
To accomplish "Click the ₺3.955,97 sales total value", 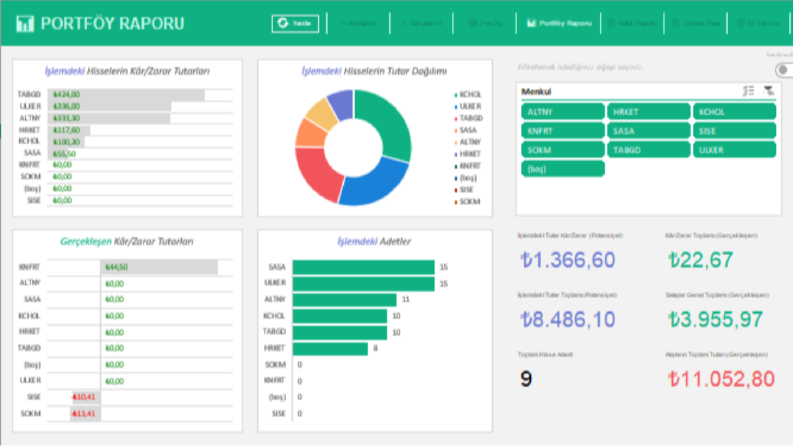I will [715, 319].
